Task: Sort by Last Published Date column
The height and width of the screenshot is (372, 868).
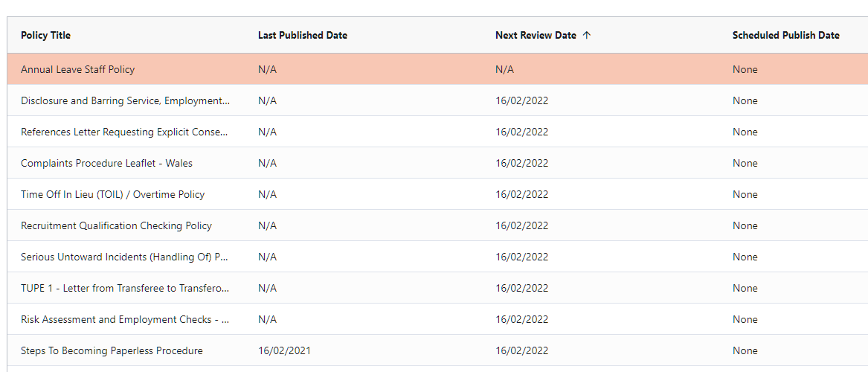Action: point(302,35)
